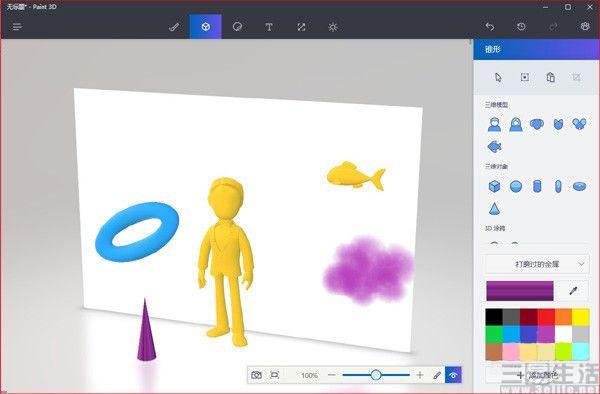600x394 pixels.
Task: Click the Add color button
Action: 537,375
